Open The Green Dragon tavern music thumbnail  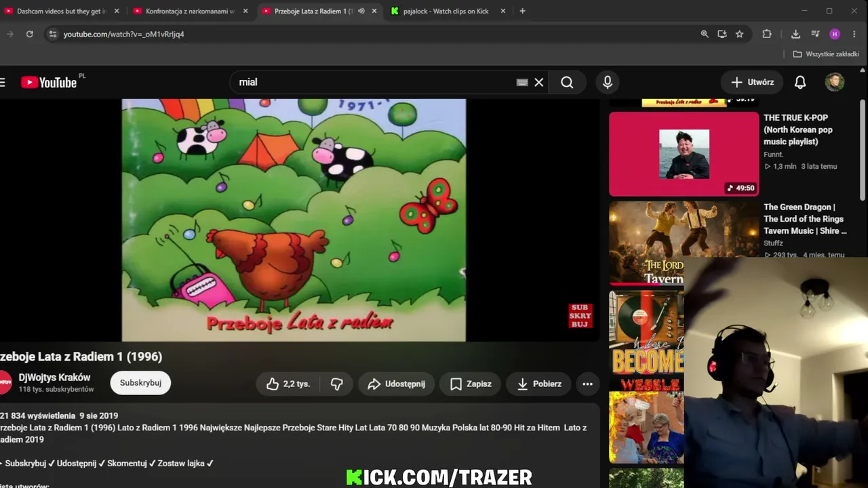pos(684,243)
